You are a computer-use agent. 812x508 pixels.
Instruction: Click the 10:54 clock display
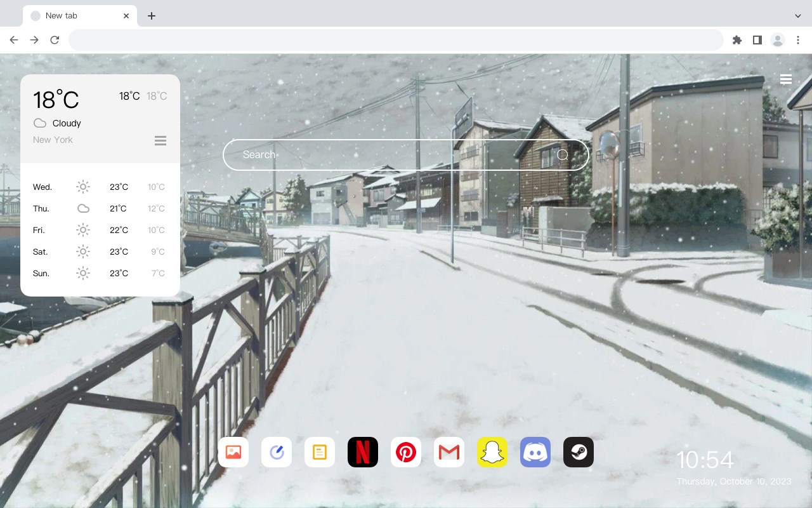tap(705, 460)
